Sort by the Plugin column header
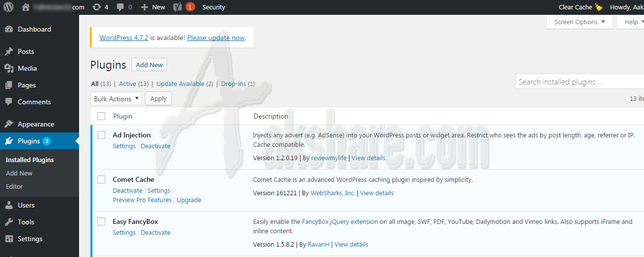 coord(123,116)
